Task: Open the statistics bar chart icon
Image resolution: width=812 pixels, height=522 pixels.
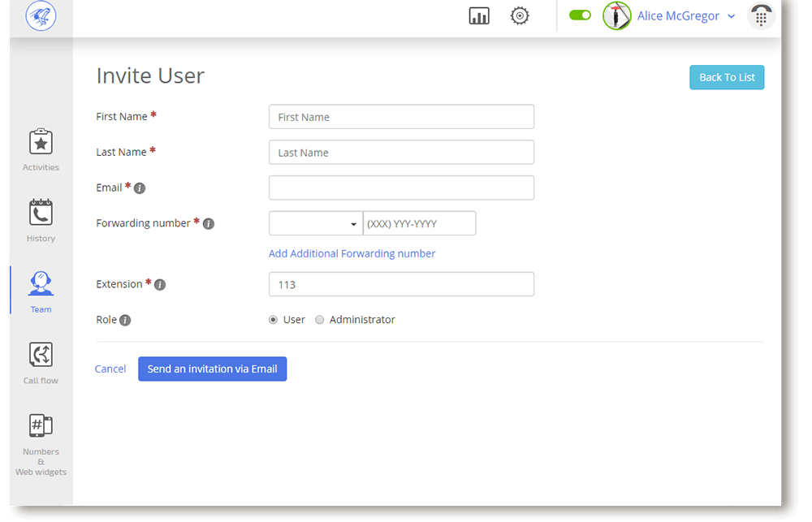Action: pyautogui.click(x=479, y=16)
